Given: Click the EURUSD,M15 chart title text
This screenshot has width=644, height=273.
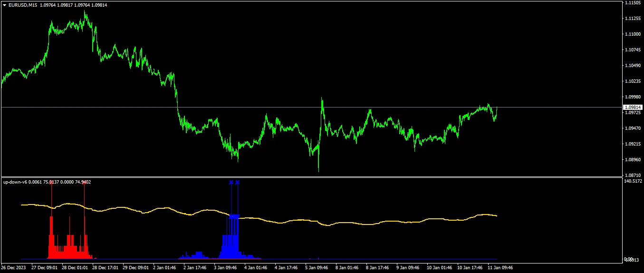Looking at the screenshot, I should pos(23,5).
